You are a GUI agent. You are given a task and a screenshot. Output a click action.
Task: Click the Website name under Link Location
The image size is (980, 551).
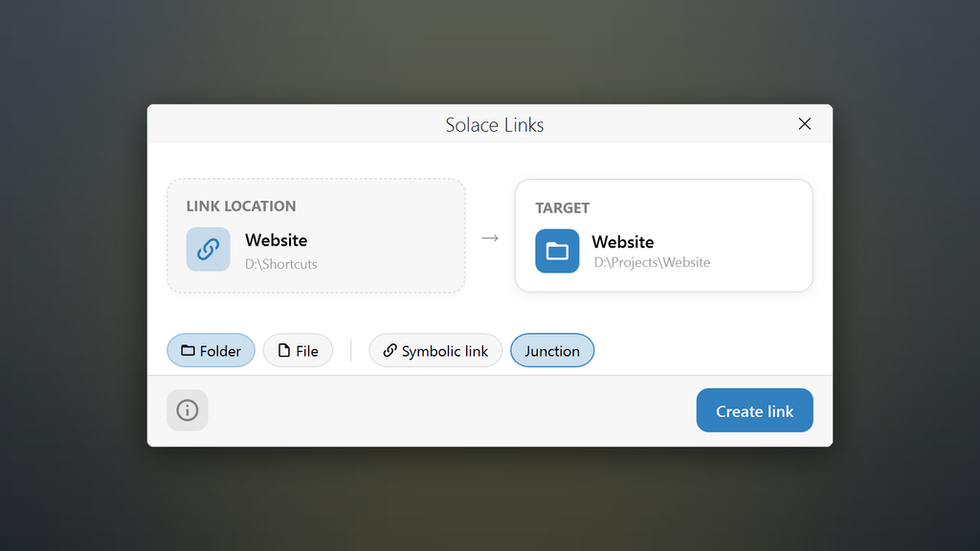[x=277, y=240]
